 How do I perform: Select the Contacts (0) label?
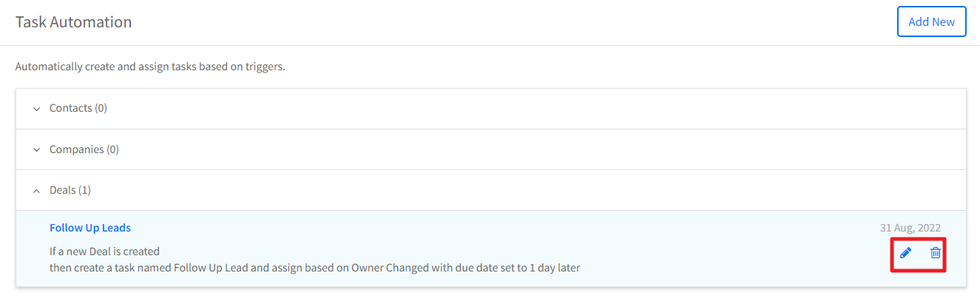(x=78, y=108)
